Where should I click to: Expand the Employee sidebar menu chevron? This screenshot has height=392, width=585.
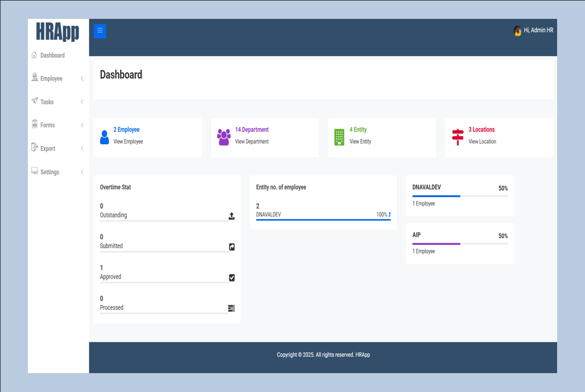[82, 79]
